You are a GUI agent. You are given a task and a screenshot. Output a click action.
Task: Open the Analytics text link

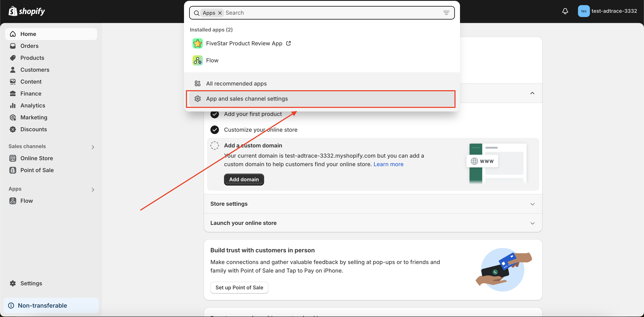33,105
